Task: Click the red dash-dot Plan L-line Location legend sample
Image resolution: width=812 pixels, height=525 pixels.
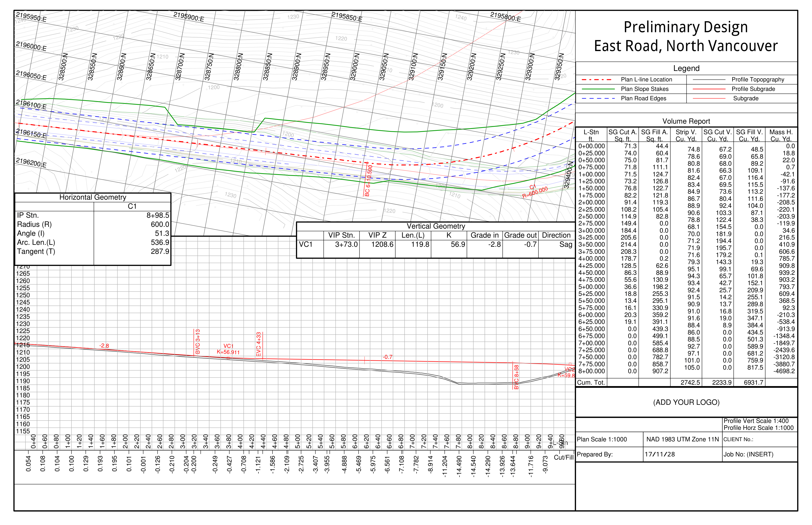Action: pyautogui.click(x=596, y=80)
